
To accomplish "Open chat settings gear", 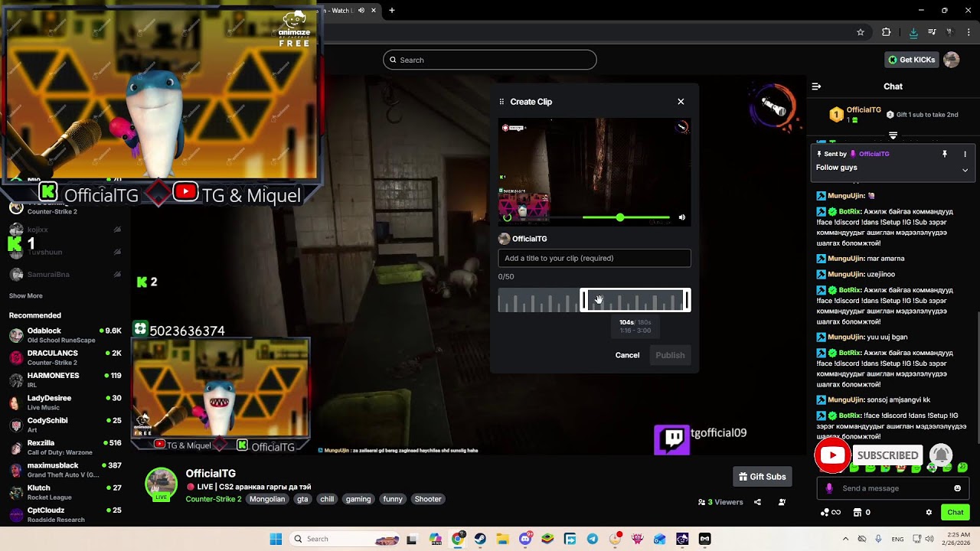I will coord(929,512).
